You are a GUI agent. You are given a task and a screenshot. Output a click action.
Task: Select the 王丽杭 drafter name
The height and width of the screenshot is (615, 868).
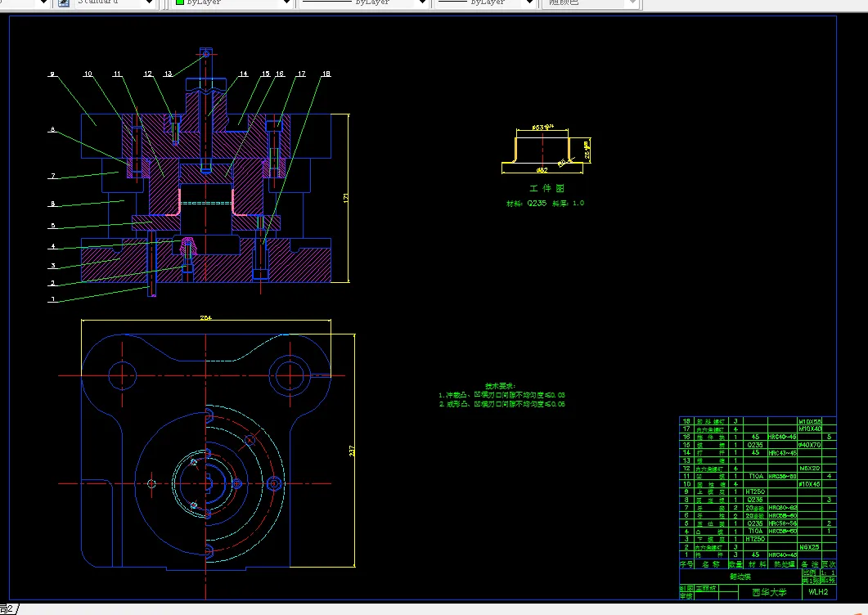[706, 588]
